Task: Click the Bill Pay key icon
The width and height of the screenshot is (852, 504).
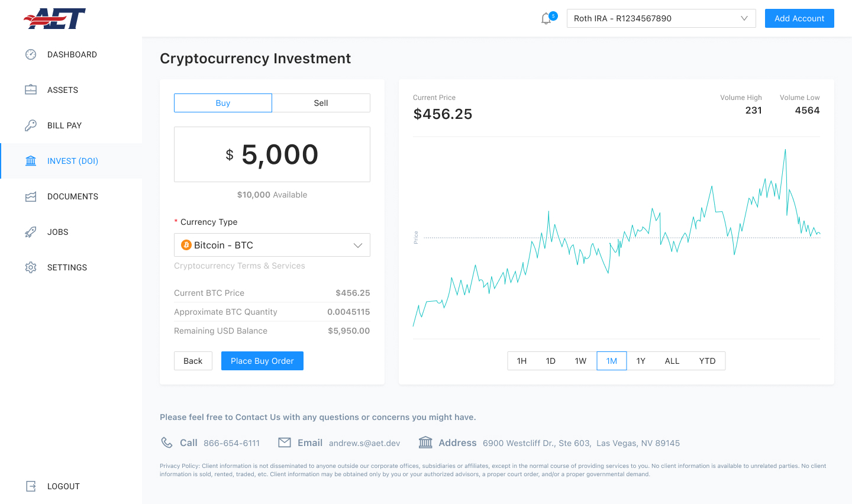Action: coord(31,125)
